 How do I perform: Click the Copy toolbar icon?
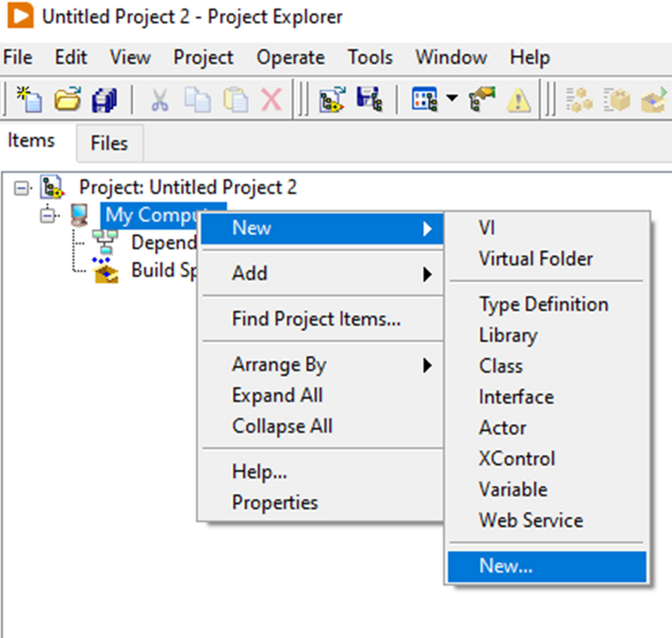(197, 100)
